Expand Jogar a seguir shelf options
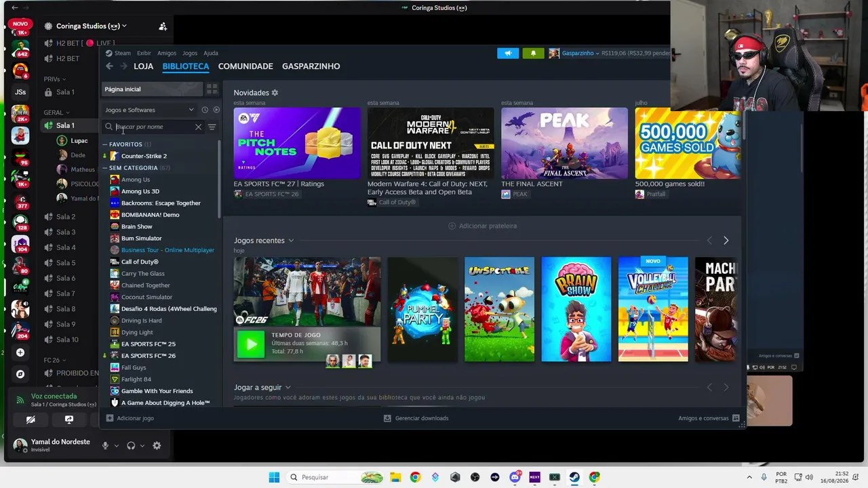Image resolution: width=868 pixels, height=488 pixels. (288, 388)
